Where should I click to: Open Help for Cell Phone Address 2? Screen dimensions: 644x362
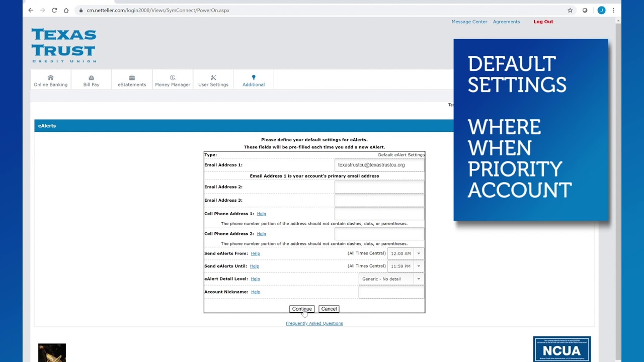coord(261,234)
